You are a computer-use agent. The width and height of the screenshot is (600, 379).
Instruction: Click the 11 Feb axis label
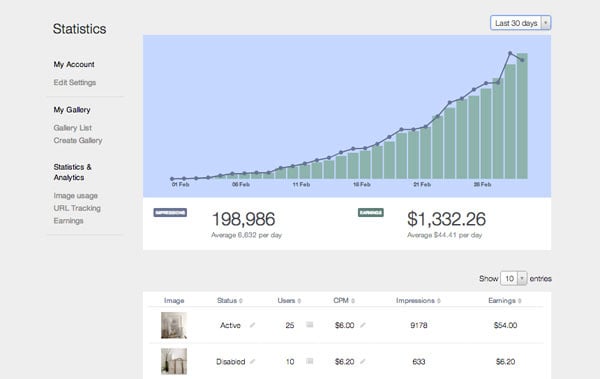click(x=301, y=185)
